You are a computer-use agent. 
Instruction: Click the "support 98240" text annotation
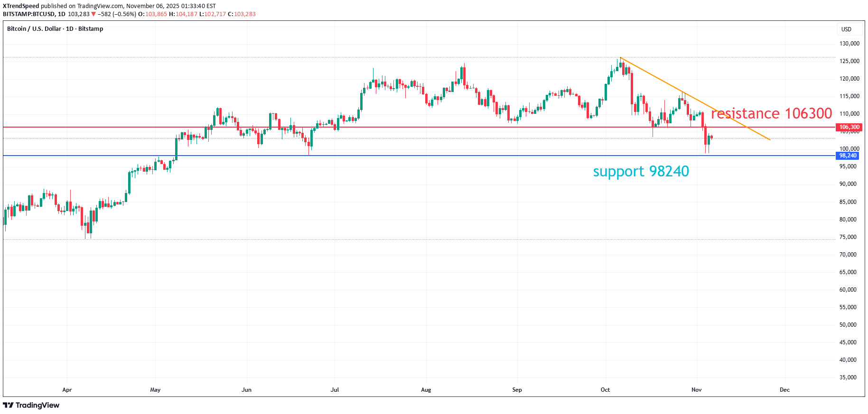point(641,171)
